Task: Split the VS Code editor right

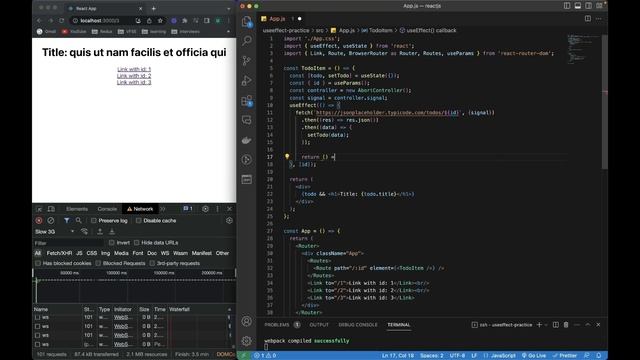Action: click(x=588, y=19)
